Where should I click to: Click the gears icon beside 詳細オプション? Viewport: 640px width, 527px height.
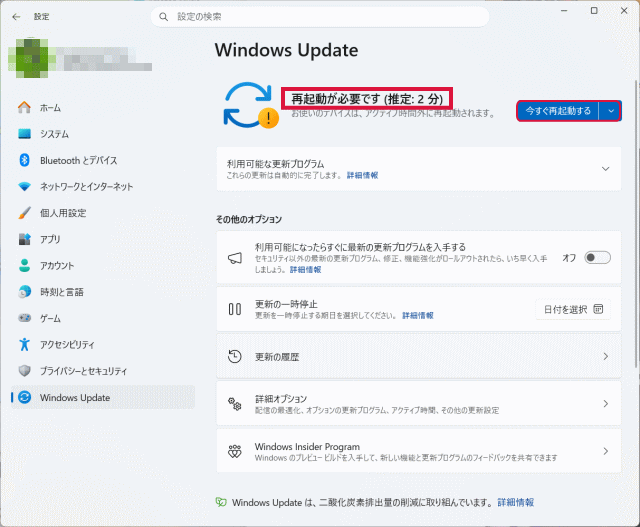pos(235,404)
